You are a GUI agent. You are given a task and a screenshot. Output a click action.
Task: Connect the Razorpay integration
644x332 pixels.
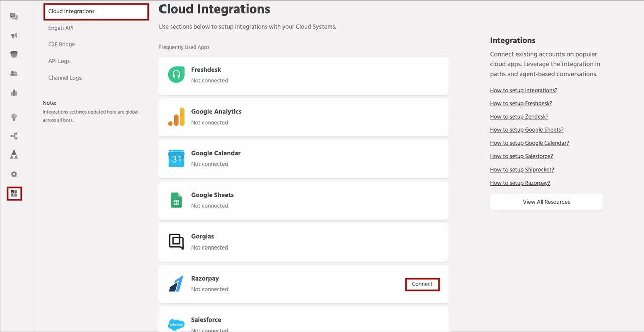[422, 284]
